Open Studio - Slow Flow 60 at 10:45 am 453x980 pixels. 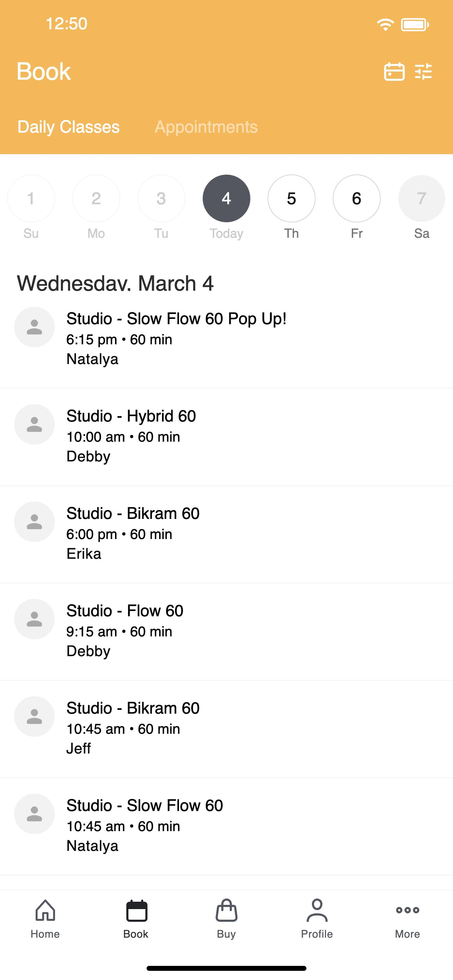point(226,826)
